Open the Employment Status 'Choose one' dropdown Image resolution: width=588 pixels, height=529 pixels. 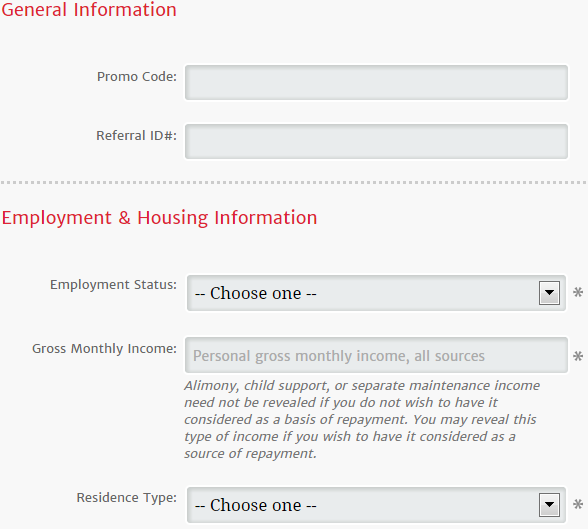376,293
